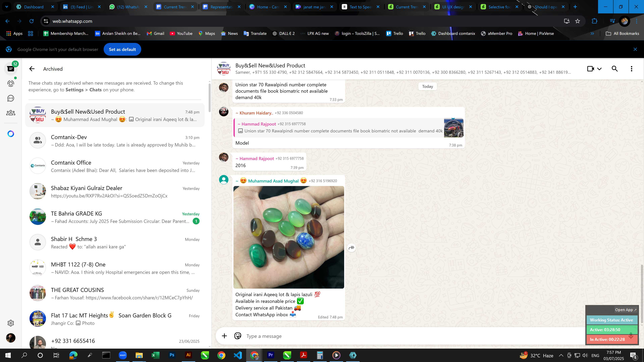Dismiss the default browser notification bar

635,49
